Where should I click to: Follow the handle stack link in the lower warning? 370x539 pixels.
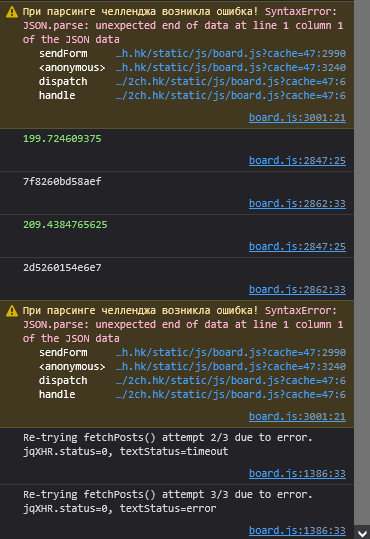click(231, 395)
